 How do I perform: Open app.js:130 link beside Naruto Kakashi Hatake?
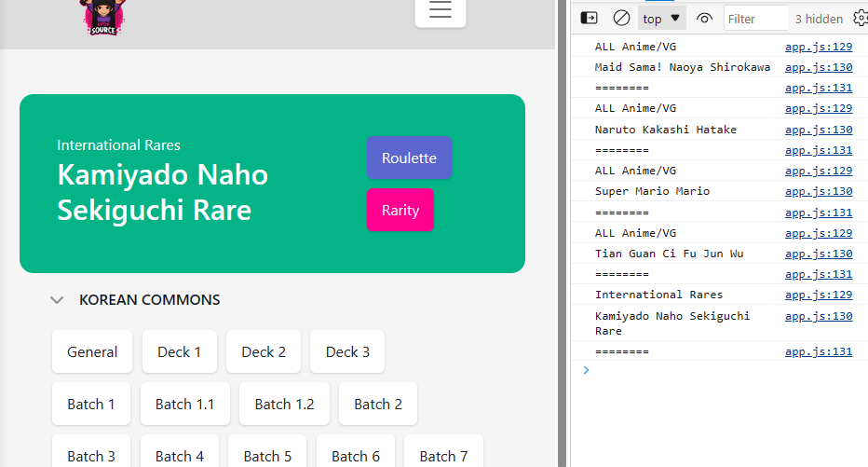(819, 130)
